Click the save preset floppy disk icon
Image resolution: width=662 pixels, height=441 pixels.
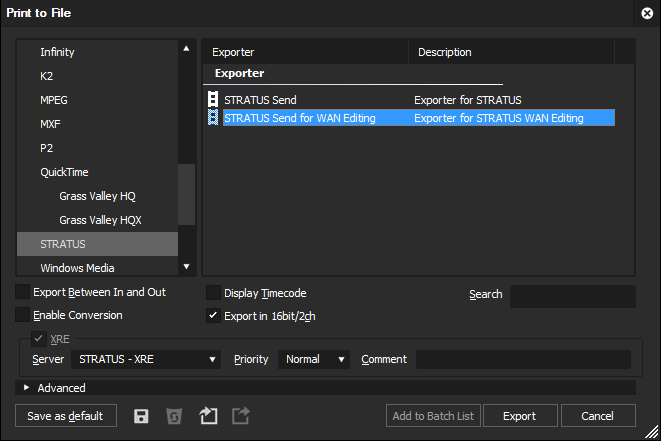[141, 416]
